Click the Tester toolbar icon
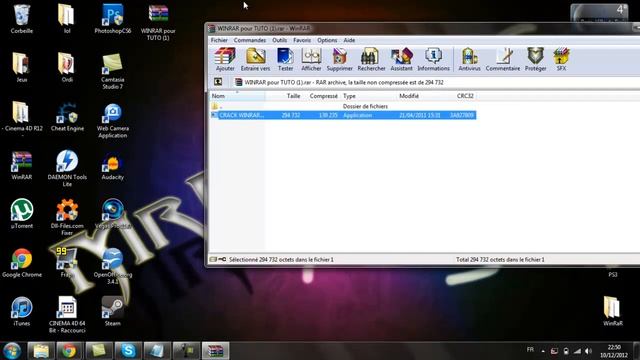640x360 pixels. 285,60
